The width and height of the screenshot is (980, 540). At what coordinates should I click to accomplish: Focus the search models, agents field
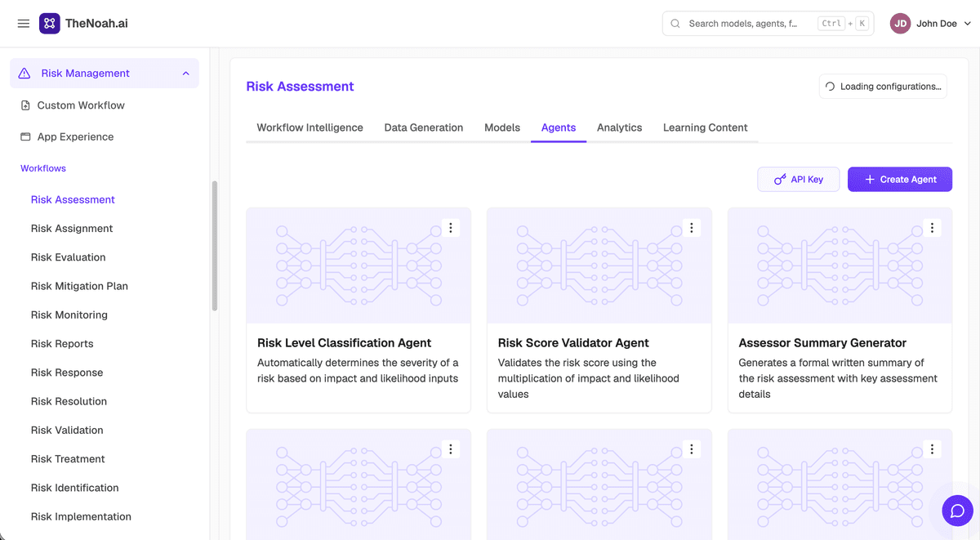pyautogui.click(x=768, y=24)
